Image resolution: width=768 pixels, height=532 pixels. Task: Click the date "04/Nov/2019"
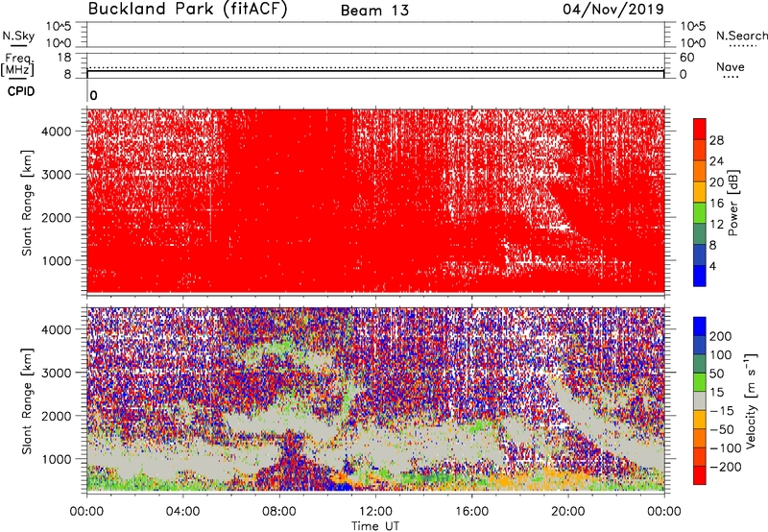coord(613,10)
